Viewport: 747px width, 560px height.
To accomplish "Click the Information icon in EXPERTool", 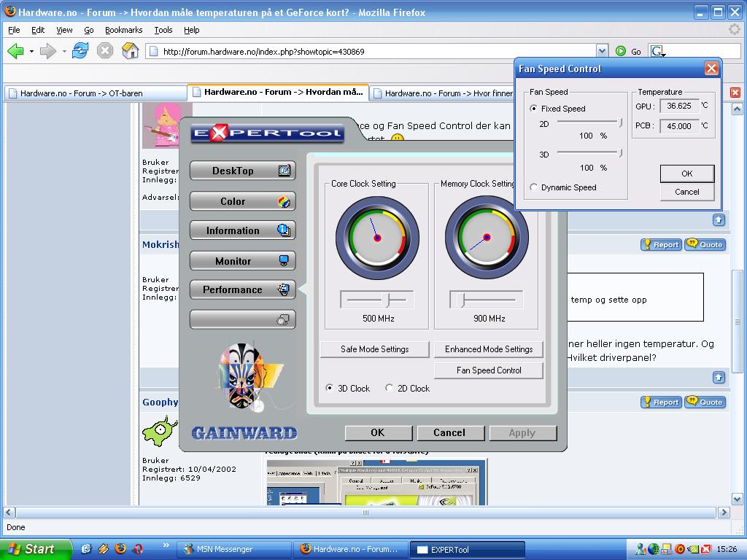I will point(284,230).
